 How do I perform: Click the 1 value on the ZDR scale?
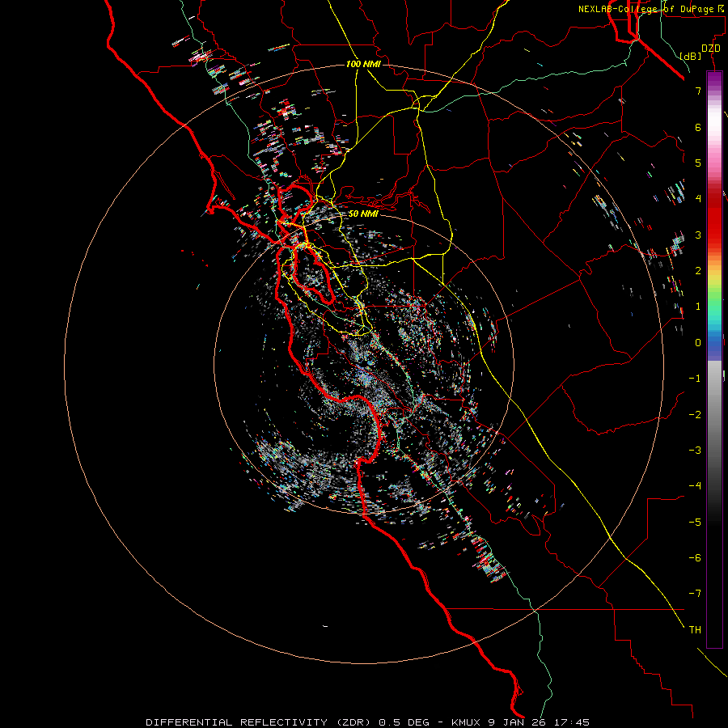point(698,307)
